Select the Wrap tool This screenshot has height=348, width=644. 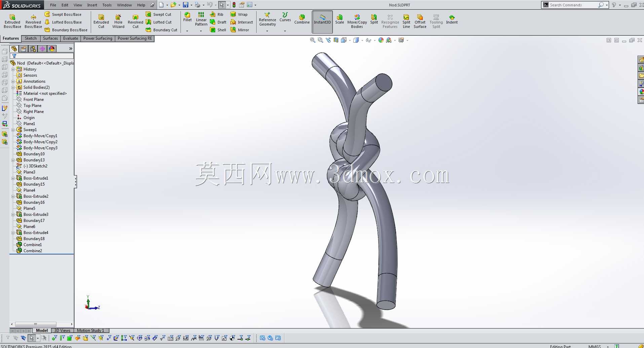[x=239, y=14]
